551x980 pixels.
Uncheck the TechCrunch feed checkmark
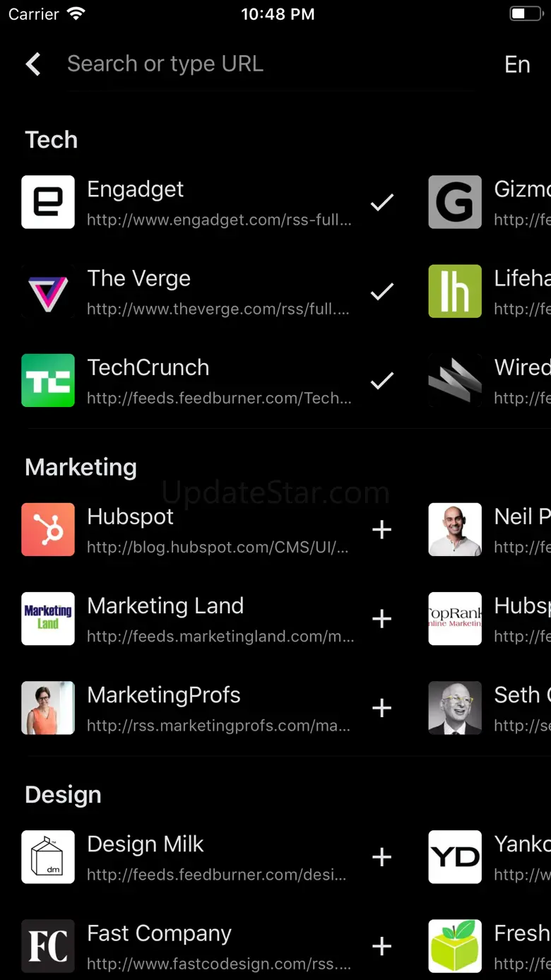point(382,381)
